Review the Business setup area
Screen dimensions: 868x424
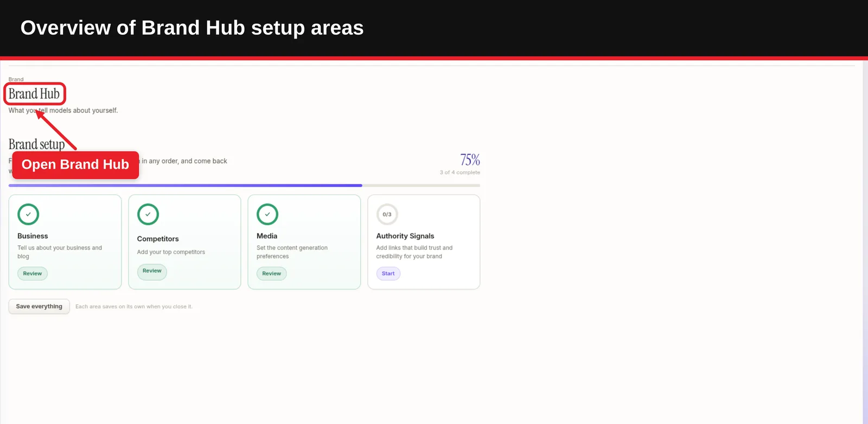[33, 274]
